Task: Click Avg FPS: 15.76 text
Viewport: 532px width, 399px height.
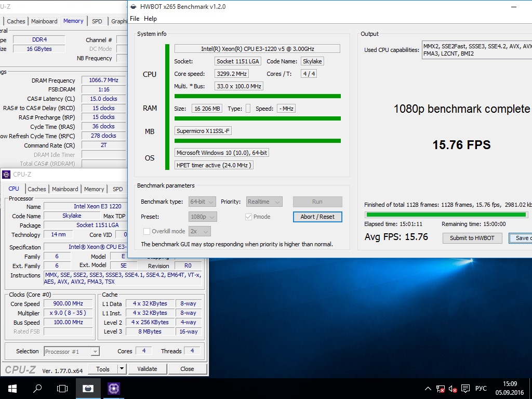Action: click(396, 237)
